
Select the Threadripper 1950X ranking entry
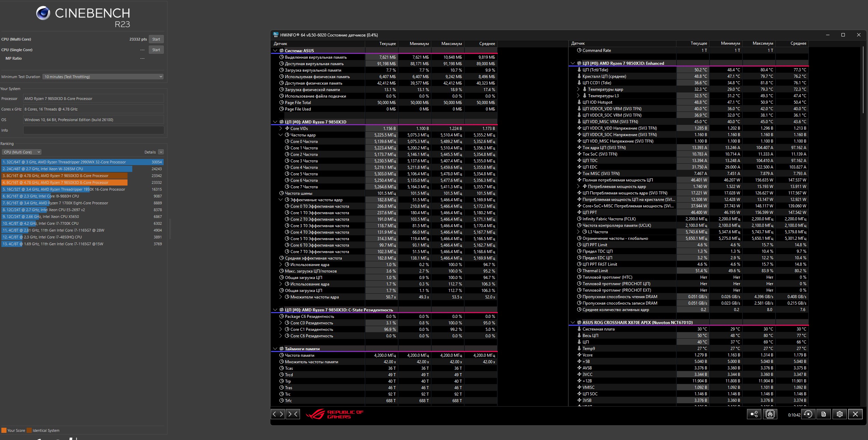[x=82, y=189]
